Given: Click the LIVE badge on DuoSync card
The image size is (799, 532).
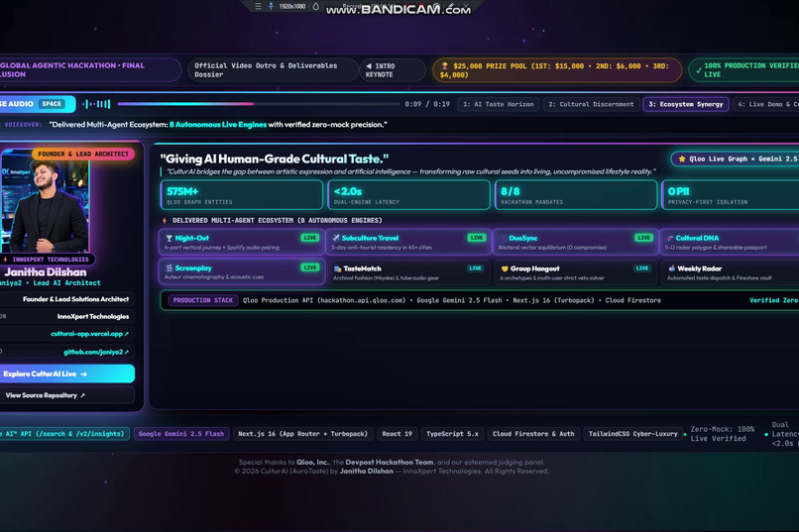Looking at the screenshot, I should pyautogui.click(x=643, y=238).
